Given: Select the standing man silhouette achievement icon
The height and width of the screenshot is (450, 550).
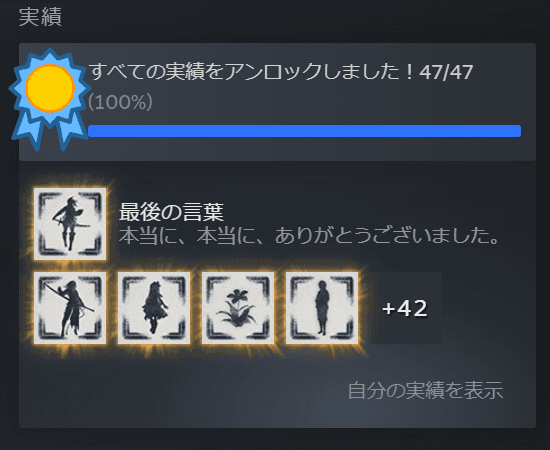Looking at the screenshot, I should [322, 308].
